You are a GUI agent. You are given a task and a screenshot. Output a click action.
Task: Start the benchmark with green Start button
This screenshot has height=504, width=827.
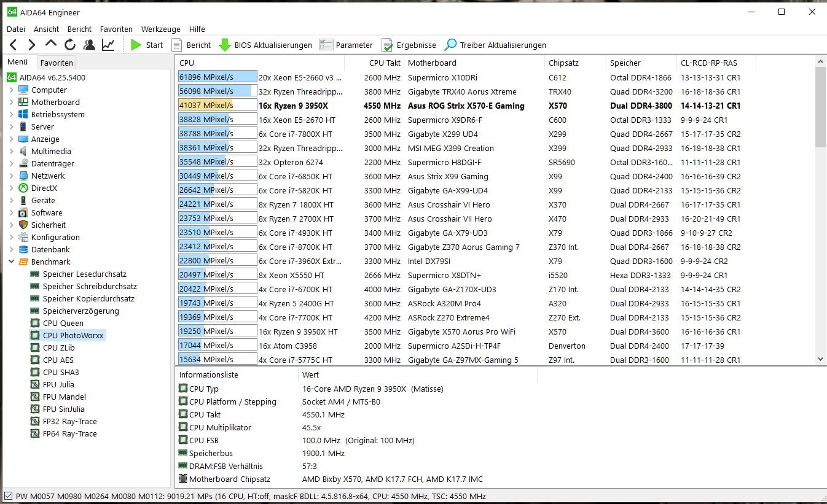click(147, 45)
